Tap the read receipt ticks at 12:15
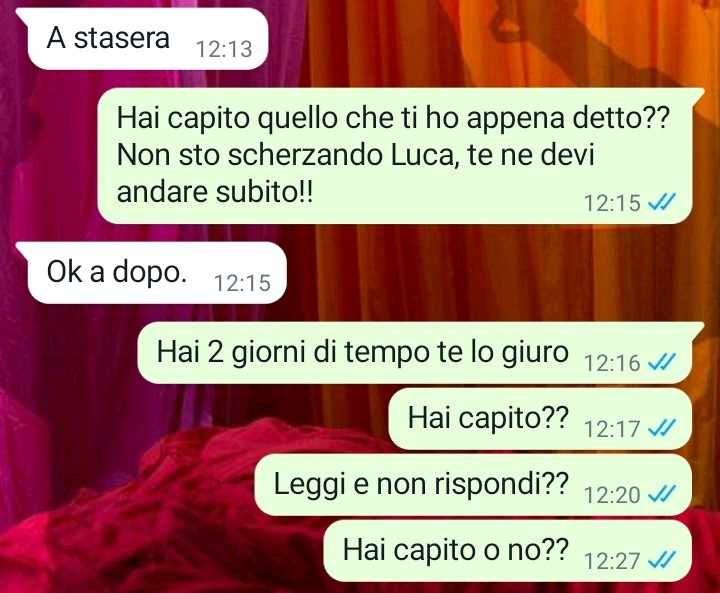The image size is (720, 593). (x=662, y=202)
